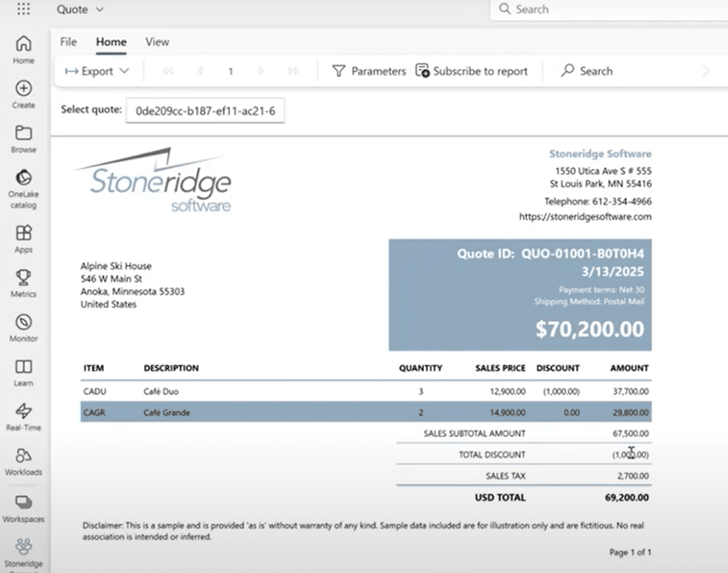The height and width of the screenshot is (573, 728).
Task: Expand the Export dropdown menu
Action: click(97, 71)
